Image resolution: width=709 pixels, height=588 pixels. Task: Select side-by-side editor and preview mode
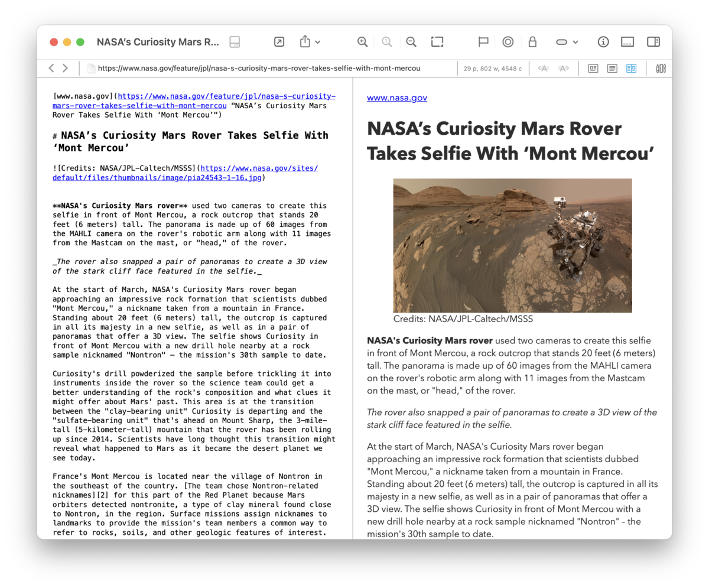[632, 69]
